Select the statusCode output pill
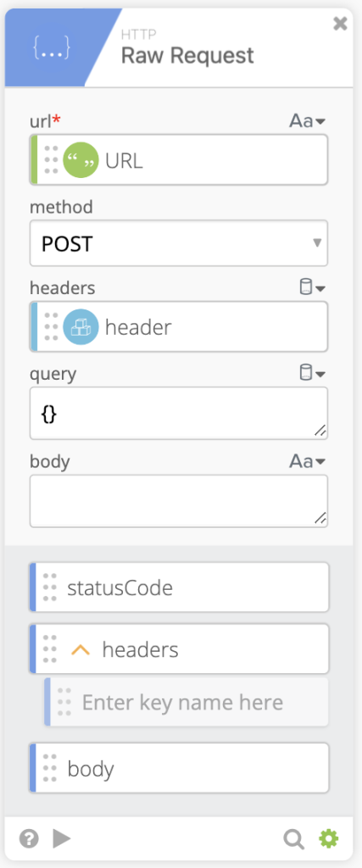 [179, 587]
